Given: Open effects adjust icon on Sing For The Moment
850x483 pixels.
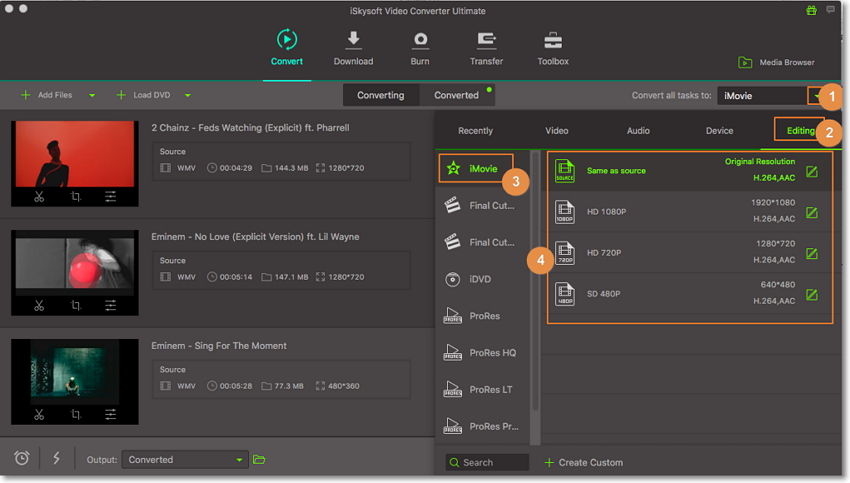Looking at the screenshot, I should coord(112,414).
